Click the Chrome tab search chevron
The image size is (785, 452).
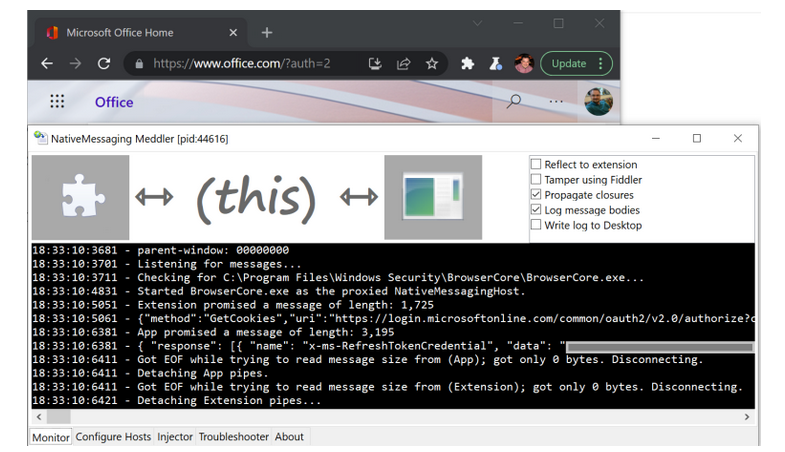point(477,23)
